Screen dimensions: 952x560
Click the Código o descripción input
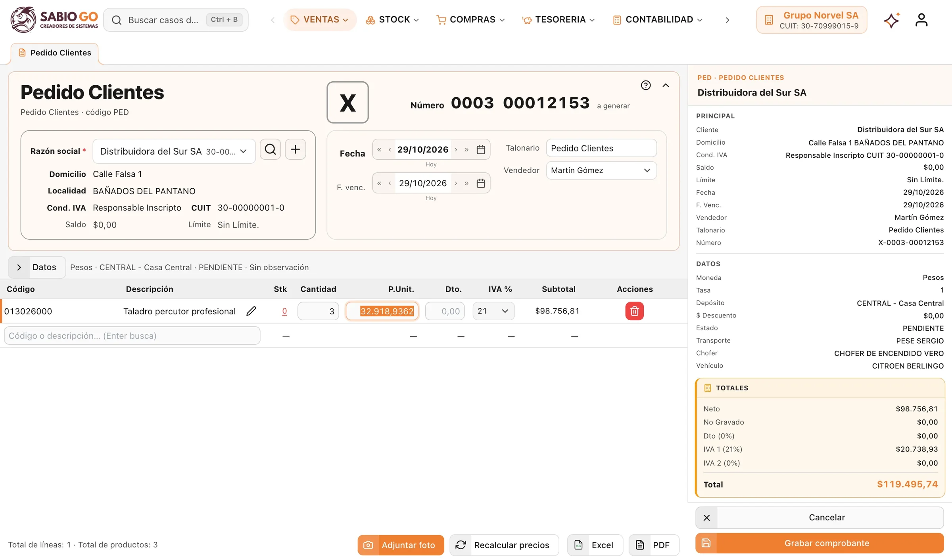click(x=132, y=336)
